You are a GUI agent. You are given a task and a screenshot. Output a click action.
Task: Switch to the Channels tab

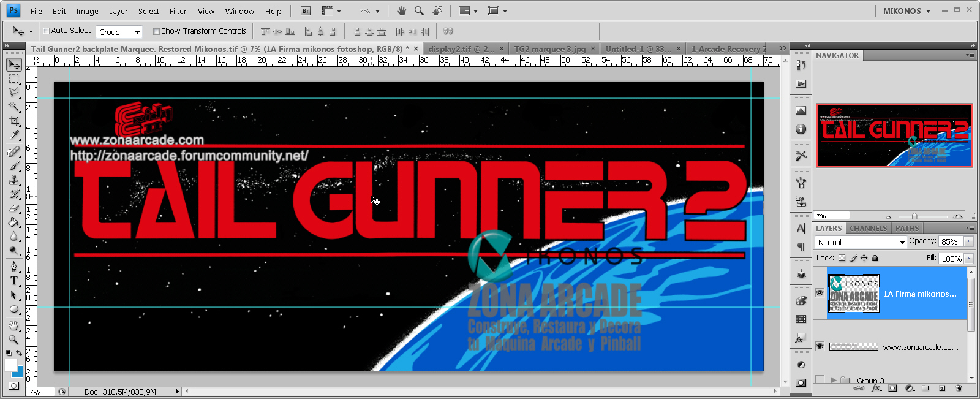click(868, 228)
